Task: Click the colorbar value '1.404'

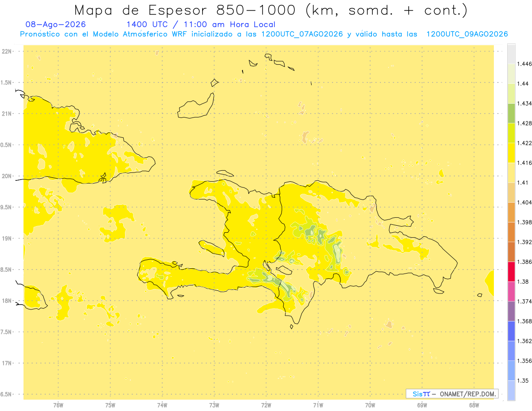Action: click(524, 203)
